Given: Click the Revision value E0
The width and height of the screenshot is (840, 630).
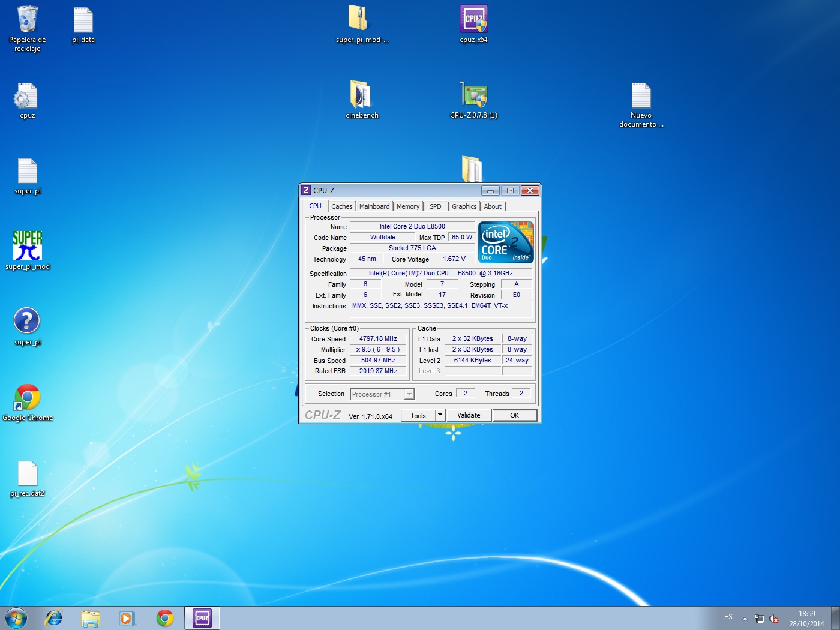Looking at the screenshot, I should tap(517, 295).
